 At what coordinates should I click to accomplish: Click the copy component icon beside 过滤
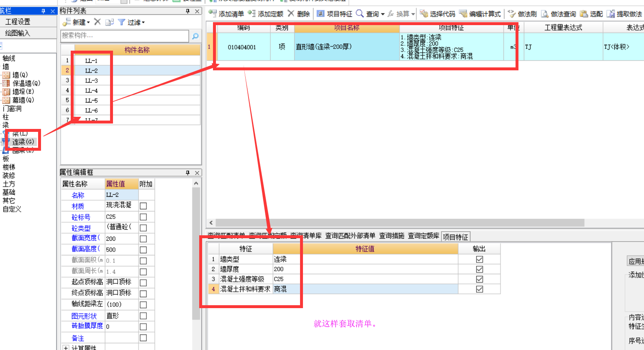click(110, 22)
